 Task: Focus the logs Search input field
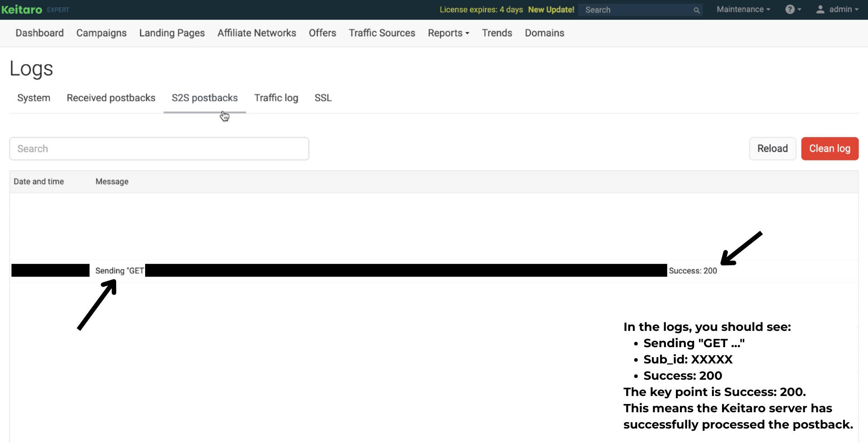point(159,149)
